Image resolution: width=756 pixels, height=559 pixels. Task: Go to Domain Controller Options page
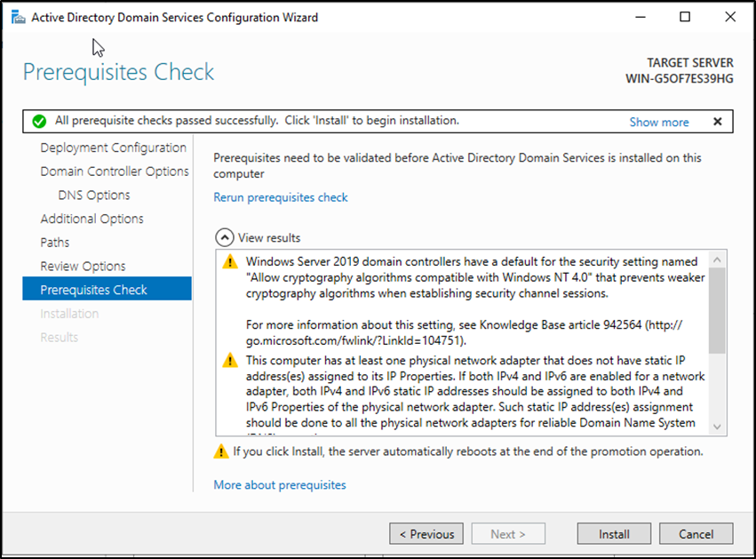(x=115, y=172)
